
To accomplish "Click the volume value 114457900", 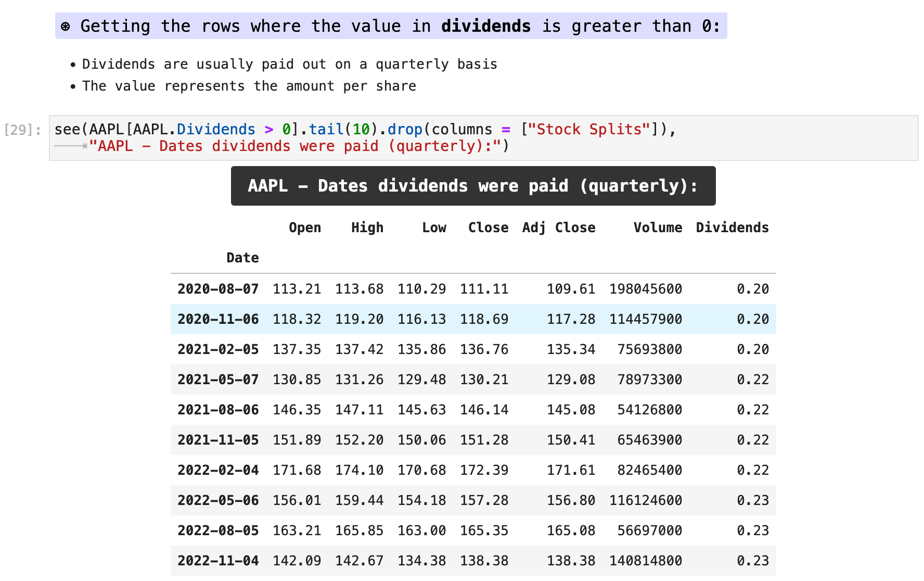I will pyautogui.click(x=646, y=319).
